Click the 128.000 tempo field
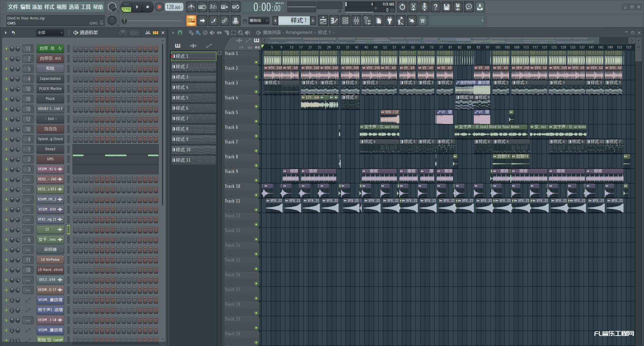644x346 pixels. 174,7
